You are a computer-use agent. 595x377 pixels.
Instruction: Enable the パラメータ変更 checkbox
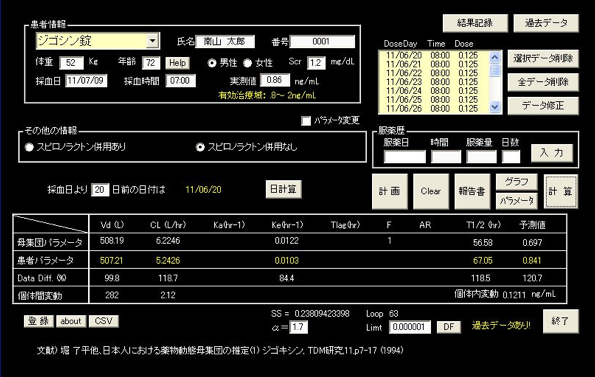pyautogui.click(x=306, y=121)
